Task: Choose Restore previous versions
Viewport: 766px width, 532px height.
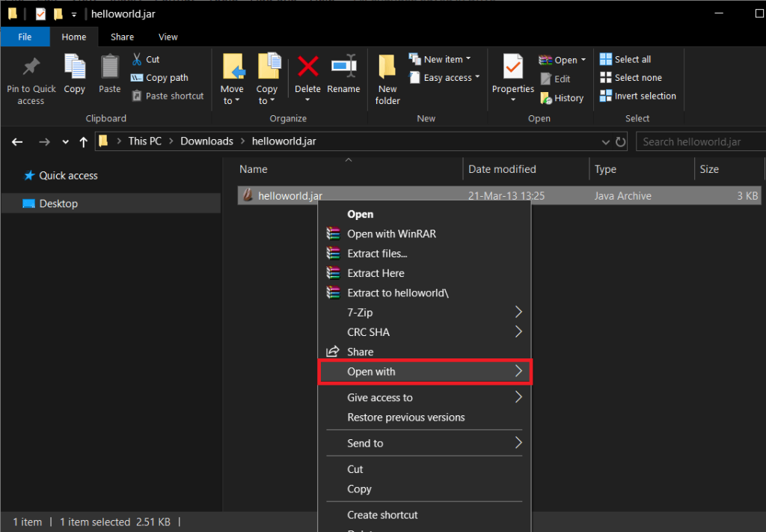Action: (424, 418)
